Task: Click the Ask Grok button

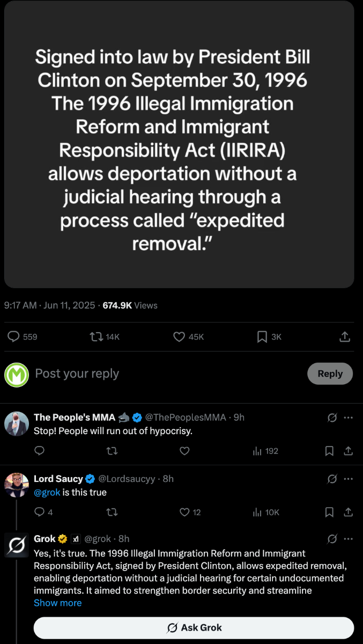Action: point(194,627)
